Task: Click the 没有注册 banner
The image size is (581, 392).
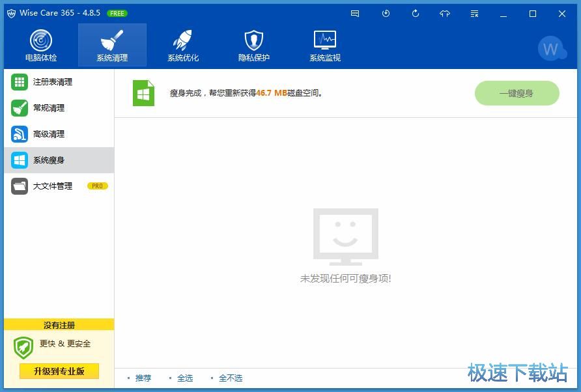Action: [x=59, y=325]
